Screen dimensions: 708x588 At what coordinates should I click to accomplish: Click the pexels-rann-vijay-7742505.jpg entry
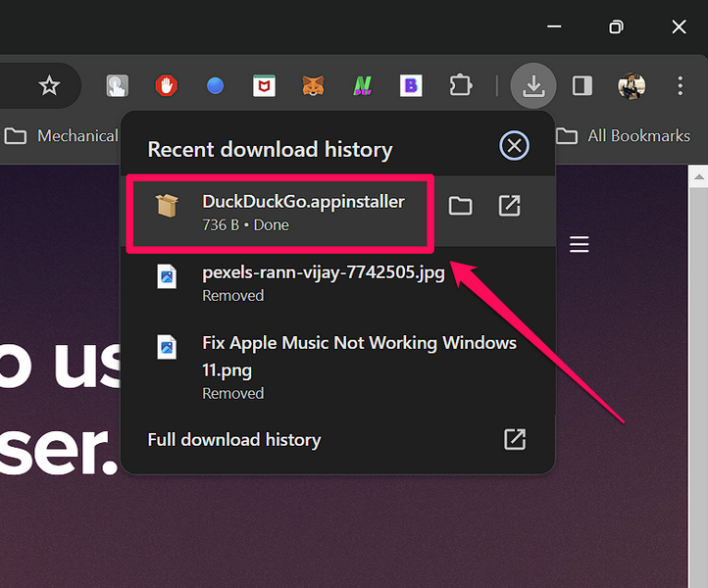(x=324, y=281)
